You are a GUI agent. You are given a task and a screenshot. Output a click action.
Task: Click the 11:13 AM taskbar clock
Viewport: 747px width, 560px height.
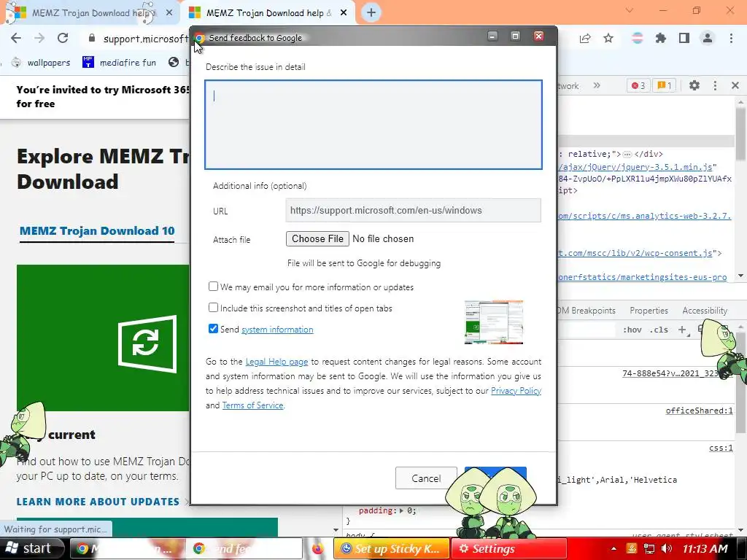(x=705, y=548)
